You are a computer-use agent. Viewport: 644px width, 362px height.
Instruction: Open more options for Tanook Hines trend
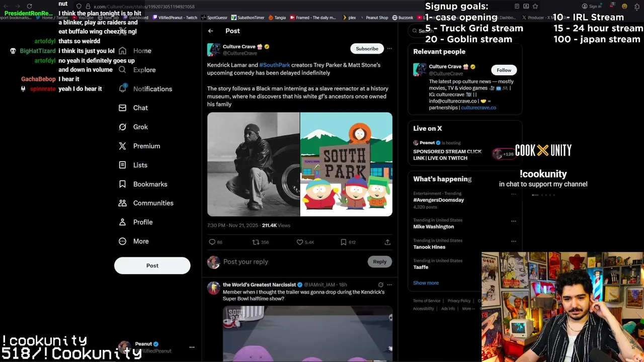point(513,241)
